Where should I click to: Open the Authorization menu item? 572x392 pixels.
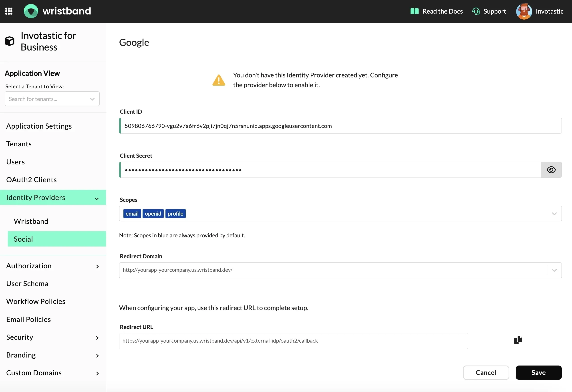point(29,266)
